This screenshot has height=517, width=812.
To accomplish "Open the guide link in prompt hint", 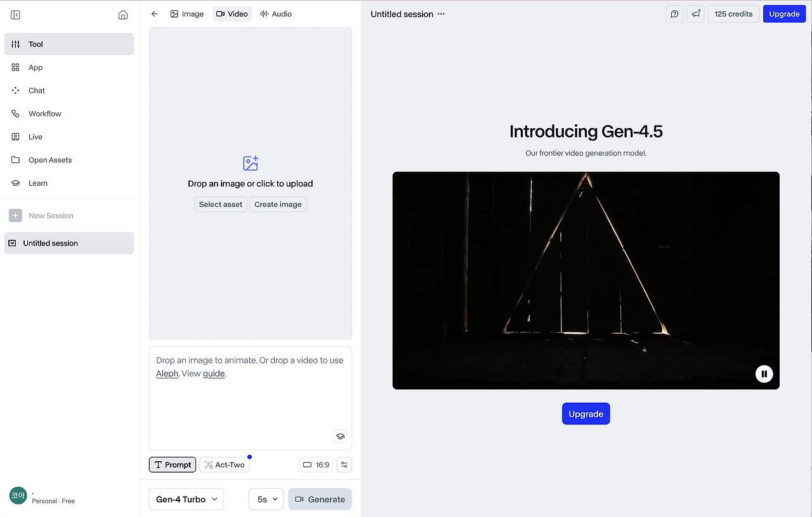I will click(214, 374).
